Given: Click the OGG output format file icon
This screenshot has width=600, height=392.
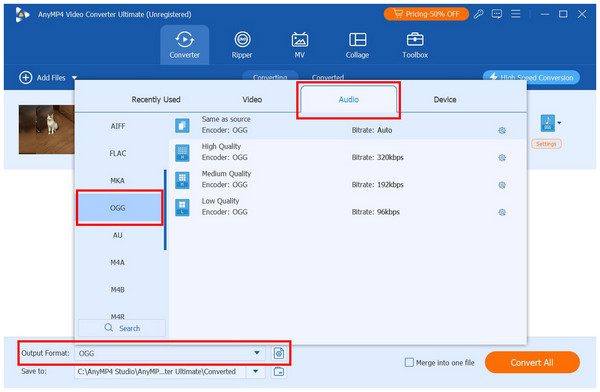Looking at the screenshot, I should point(548,123).
